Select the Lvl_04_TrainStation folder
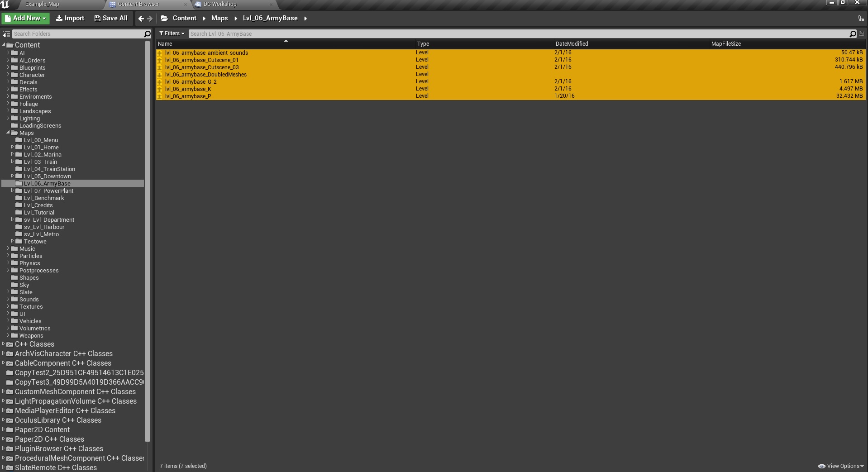This screenshot has width=868, height=472. coord(49,169)
